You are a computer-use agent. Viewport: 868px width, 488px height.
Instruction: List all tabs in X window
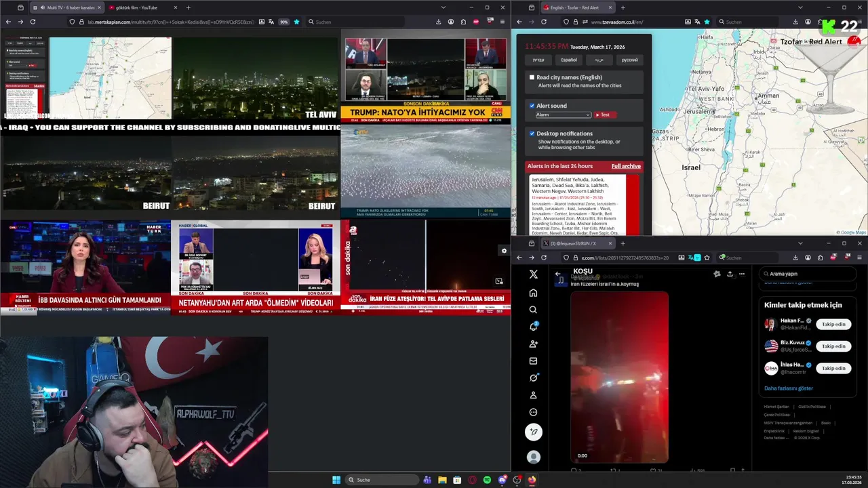tap(800, 243)
